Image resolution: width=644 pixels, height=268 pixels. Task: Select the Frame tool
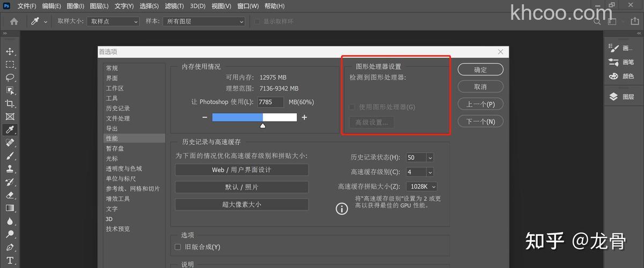(x=10, y=116)
